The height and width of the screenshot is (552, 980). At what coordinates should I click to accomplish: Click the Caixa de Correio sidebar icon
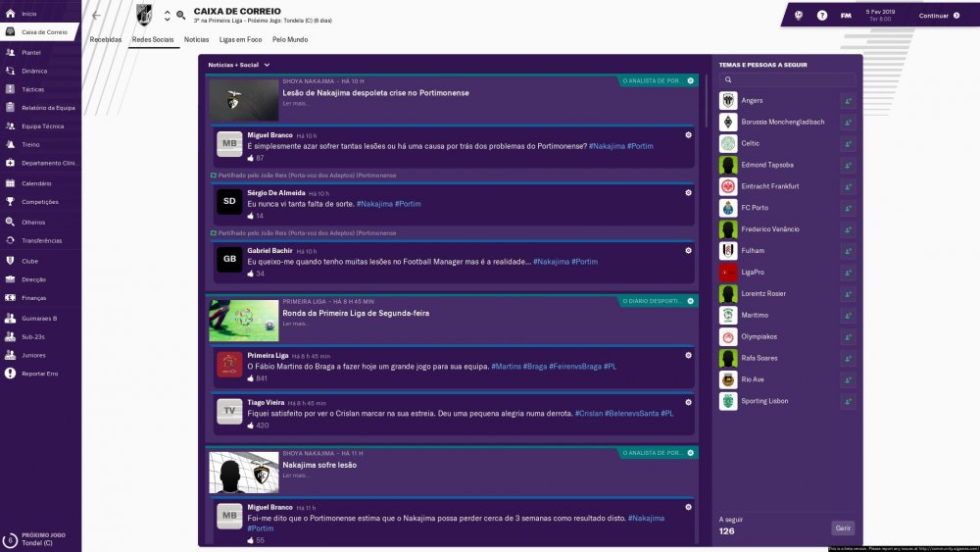click(x=10, y=32)
